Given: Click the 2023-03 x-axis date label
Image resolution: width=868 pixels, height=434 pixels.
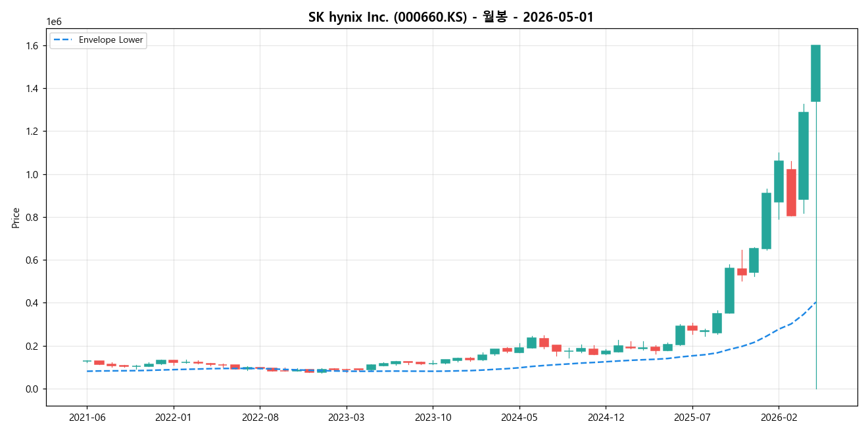Looking at the screenshot, I should click(x=347, y=417).
